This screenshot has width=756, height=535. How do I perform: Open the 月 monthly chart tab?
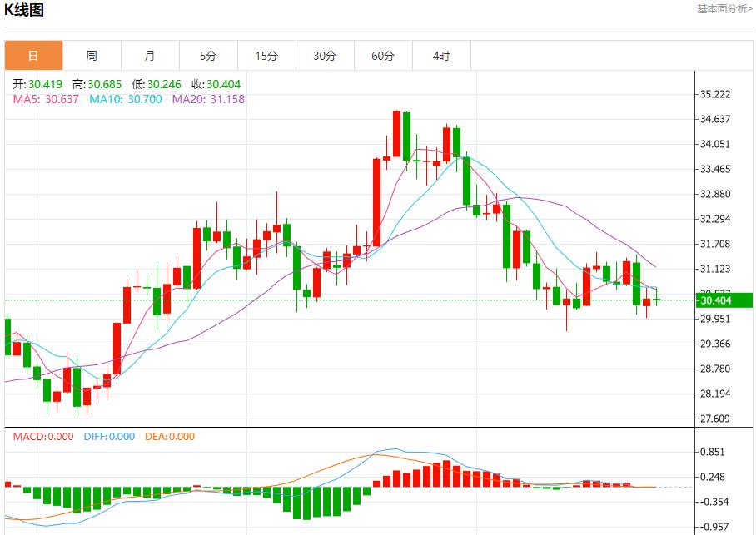150,56
